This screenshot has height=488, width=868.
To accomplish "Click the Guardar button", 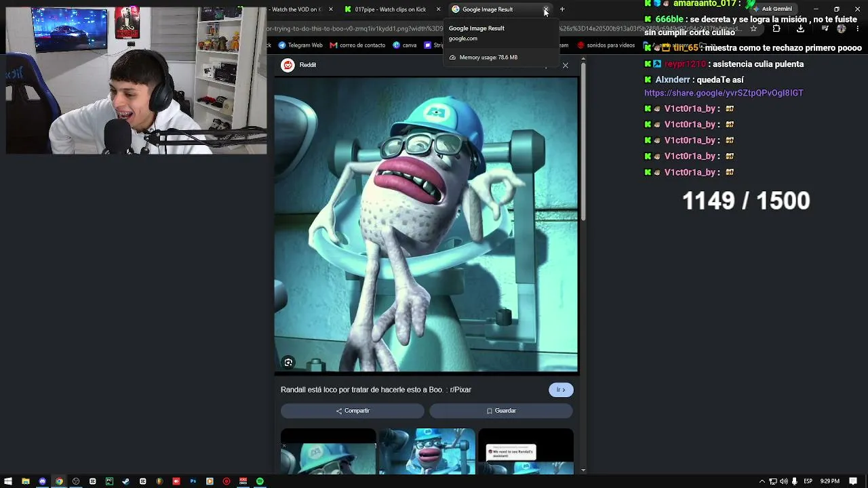I will point(501,411).
